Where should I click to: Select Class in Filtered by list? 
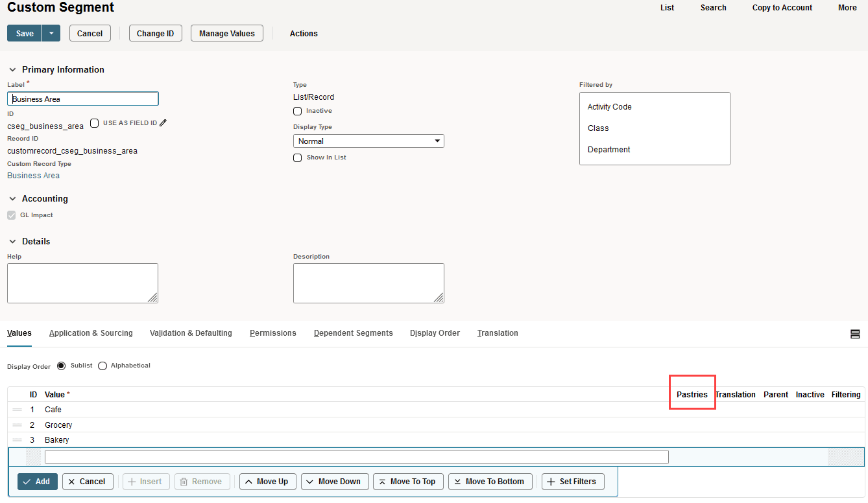598,128
